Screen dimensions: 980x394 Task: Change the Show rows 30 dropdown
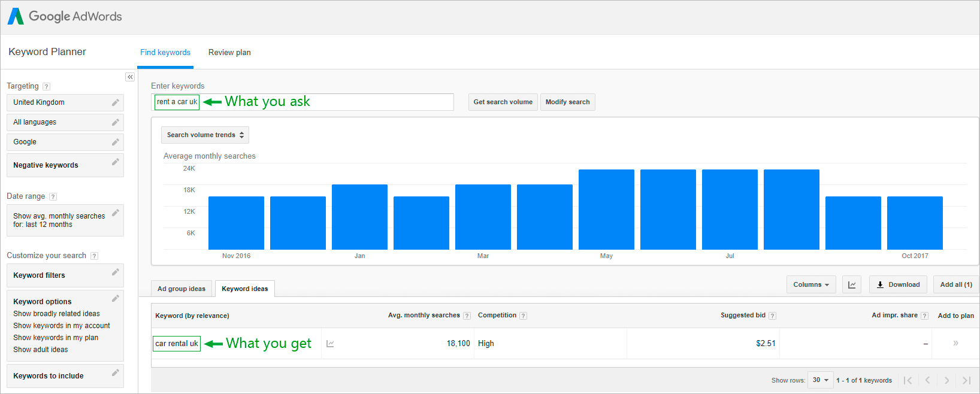(820, 380)
